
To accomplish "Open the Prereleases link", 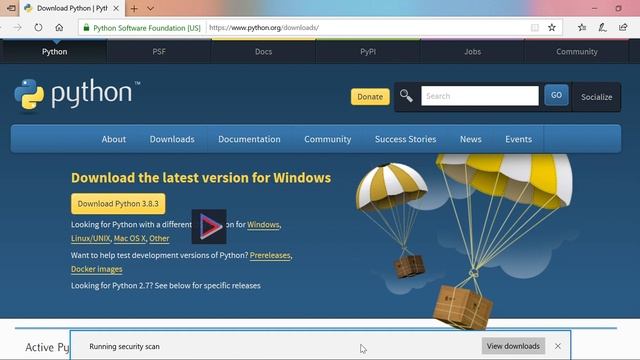I will point(270,256).
